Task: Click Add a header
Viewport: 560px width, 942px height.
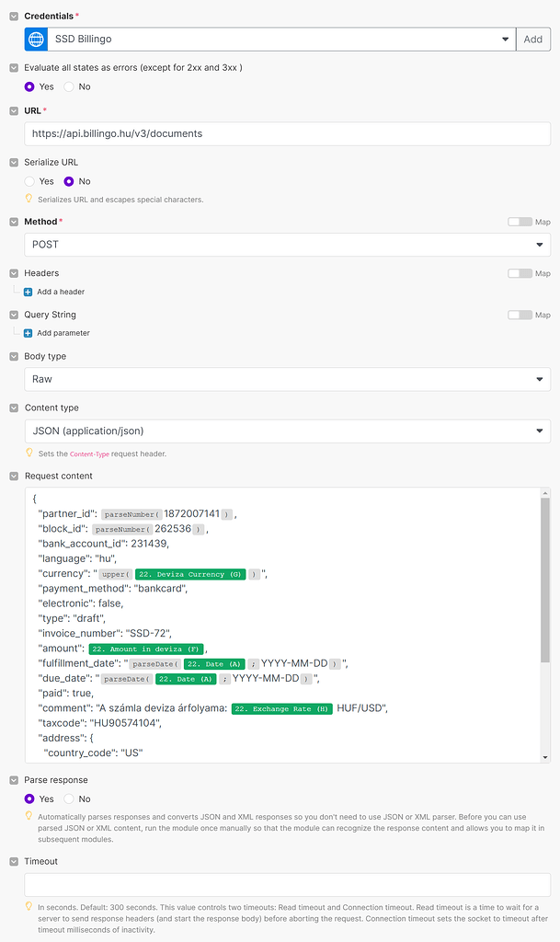Action: pos(52,292)
